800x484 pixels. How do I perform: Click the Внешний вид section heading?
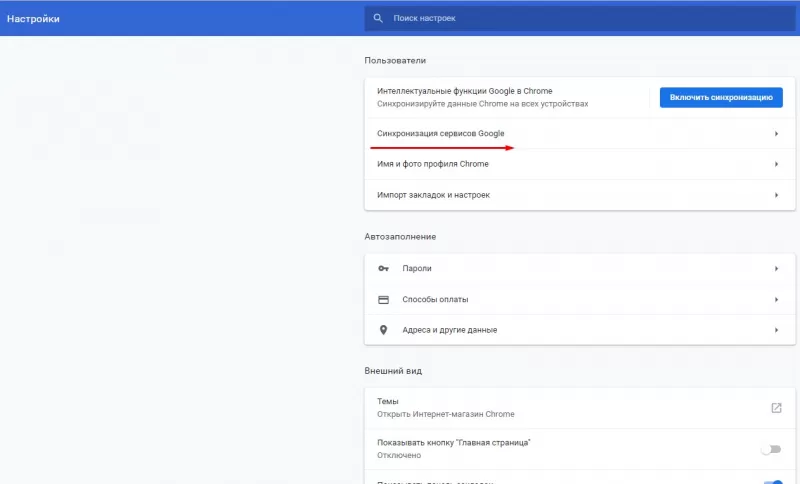tap(393, 371)
